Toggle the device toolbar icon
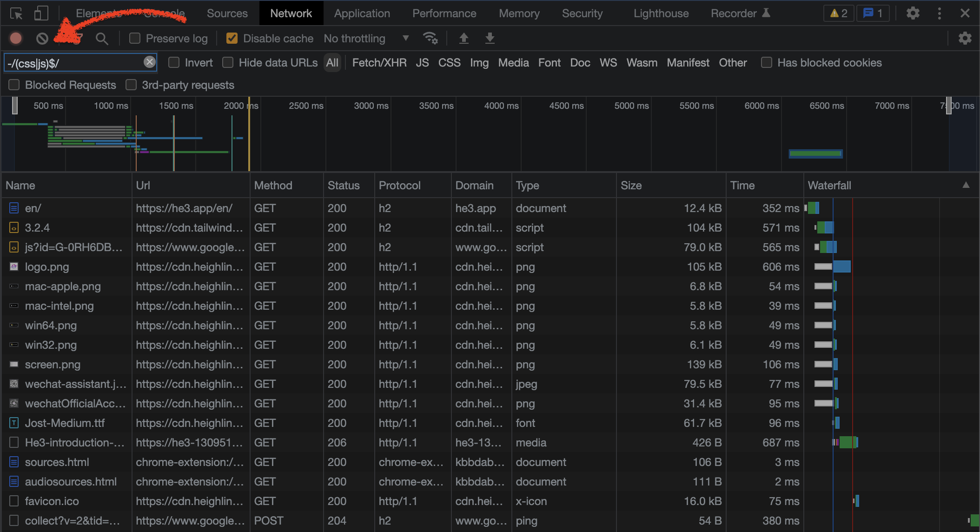 (x=41, y=13)
